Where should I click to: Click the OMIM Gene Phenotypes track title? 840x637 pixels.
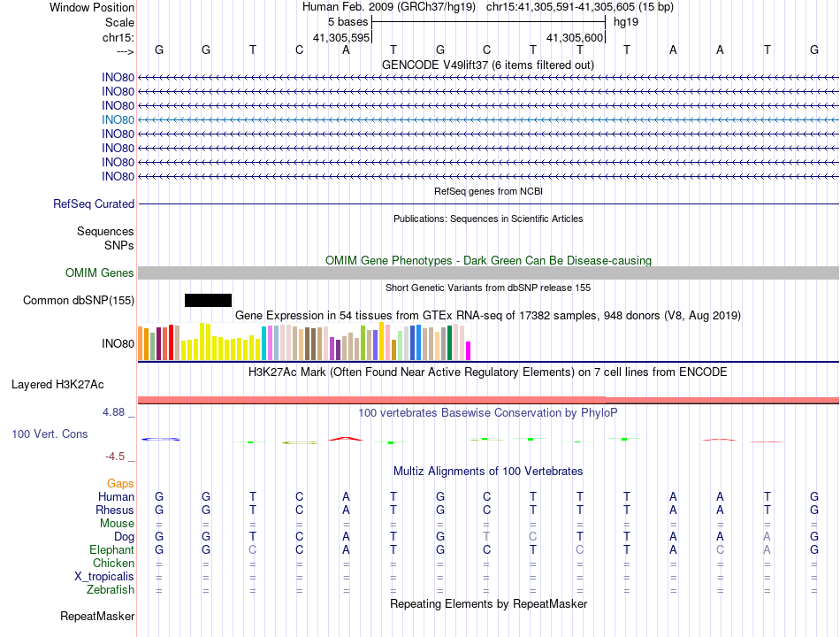(x=488, y=260)
